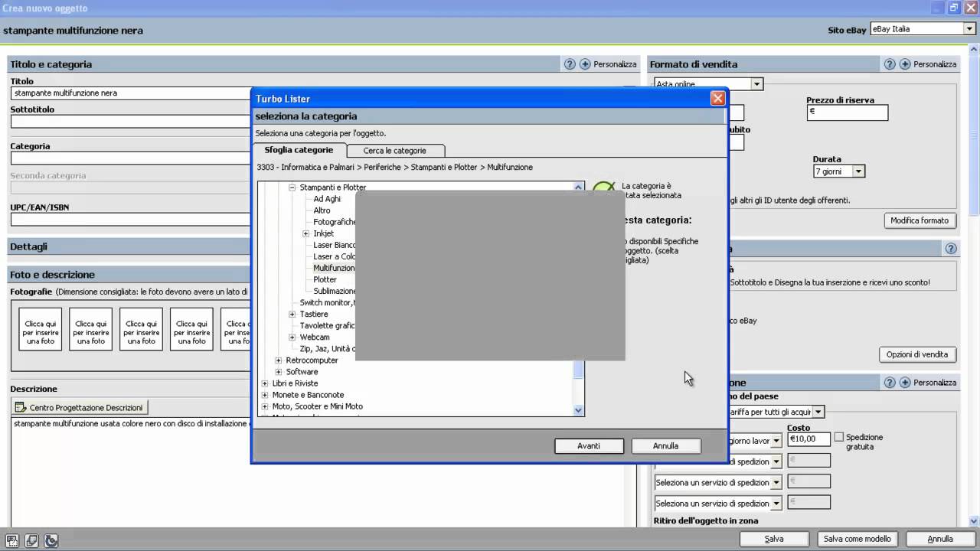980x551 pixels.
Task: Click Modifica formato button
Action: click(x=920, y=220)
